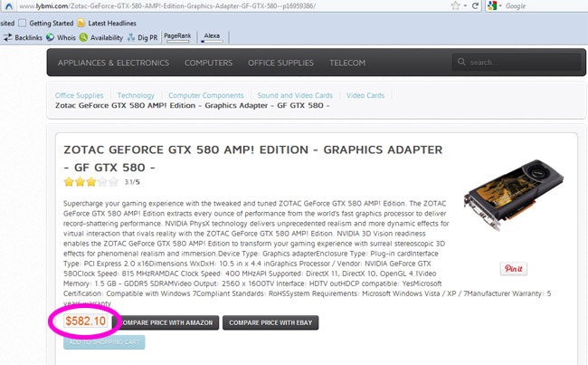Click the fifth empty rating star
Viewport: 588px width, 365px height.
pos(114,182)
